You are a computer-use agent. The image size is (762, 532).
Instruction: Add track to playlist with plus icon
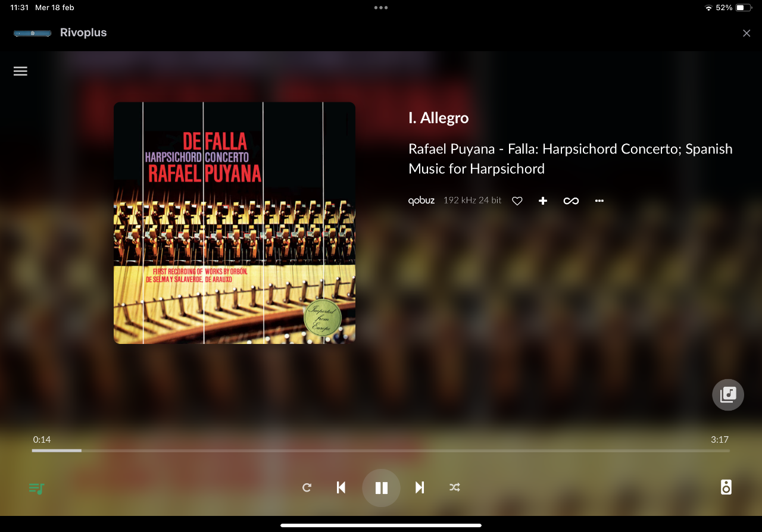point(543,201)
